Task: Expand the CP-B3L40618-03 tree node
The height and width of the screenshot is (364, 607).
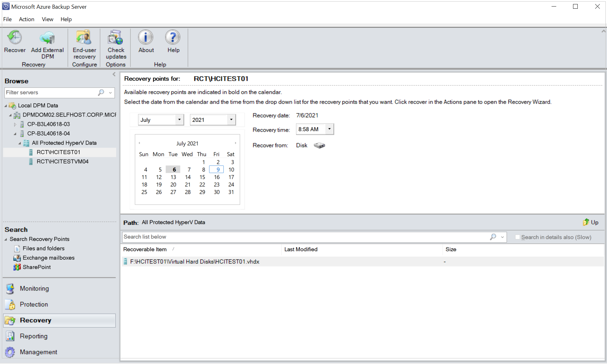Action: [x=14, y=124]
